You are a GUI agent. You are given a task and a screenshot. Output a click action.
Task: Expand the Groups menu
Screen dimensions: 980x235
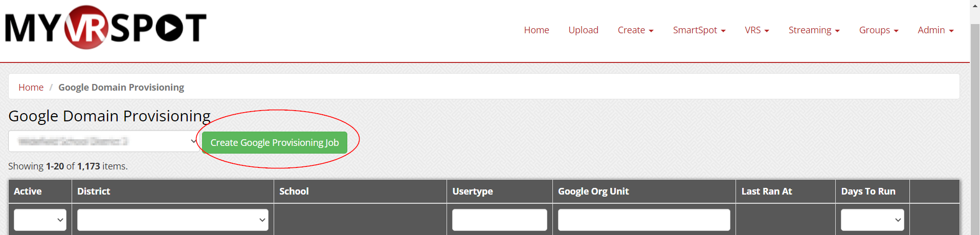[x=878, y=30]
